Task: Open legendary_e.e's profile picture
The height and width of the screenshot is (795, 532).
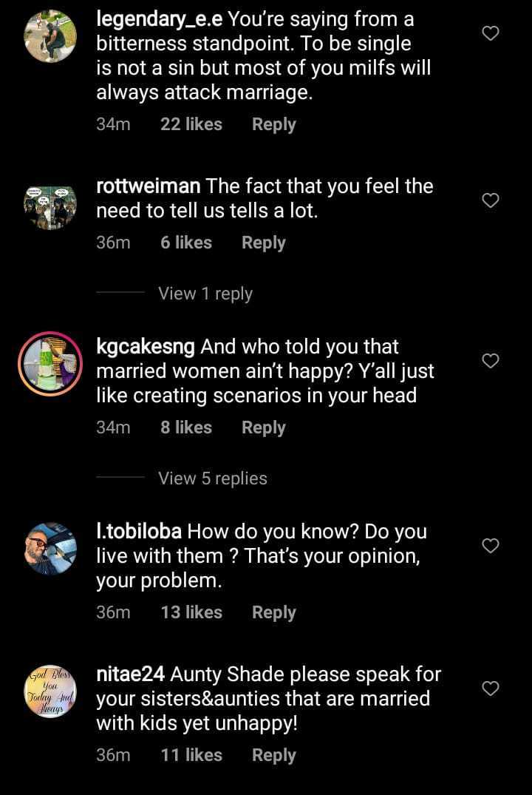Action: (51, 37)
